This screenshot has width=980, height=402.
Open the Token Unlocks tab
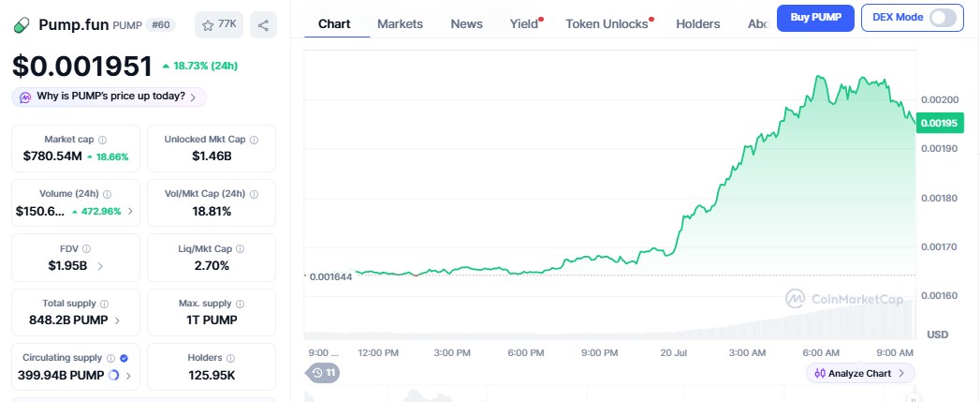click(607, 23)
